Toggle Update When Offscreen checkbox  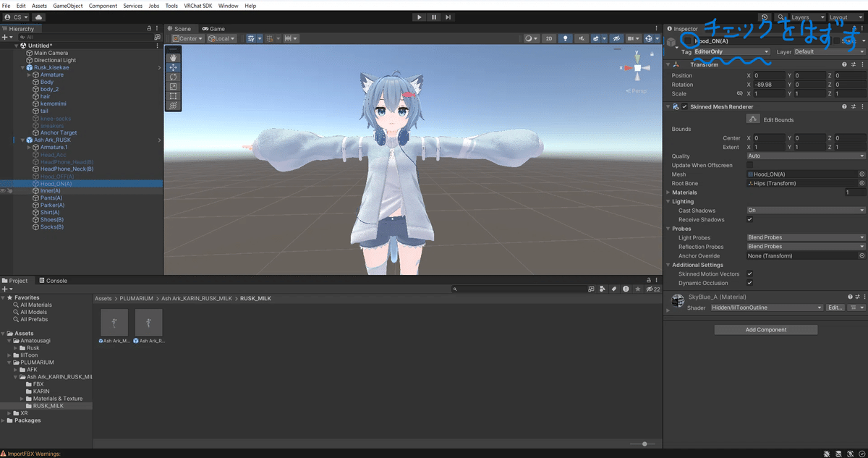[x=749, y=165]
